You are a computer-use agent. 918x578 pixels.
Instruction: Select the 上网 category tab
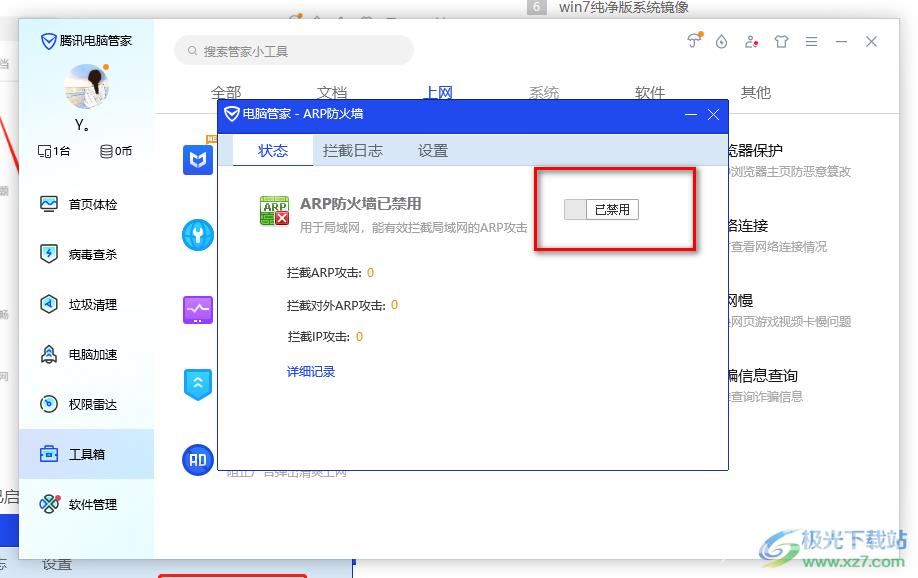point(438,93)
